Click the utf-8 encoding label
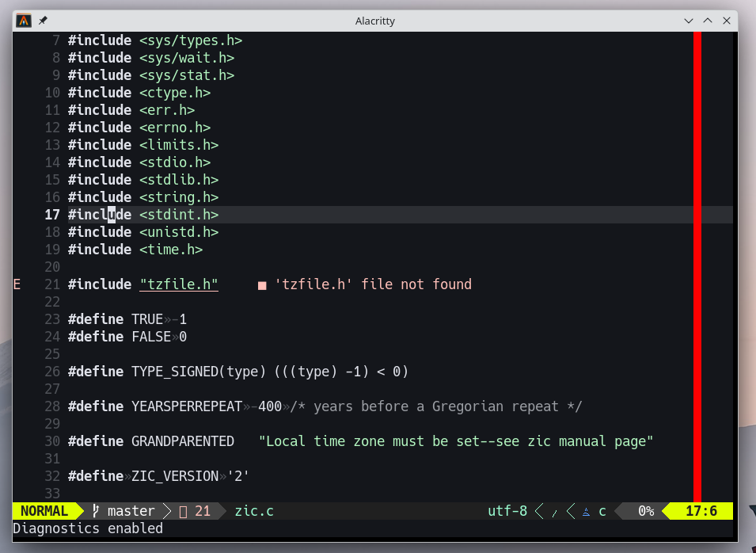 pyautogui.click(x=507, y=511)
